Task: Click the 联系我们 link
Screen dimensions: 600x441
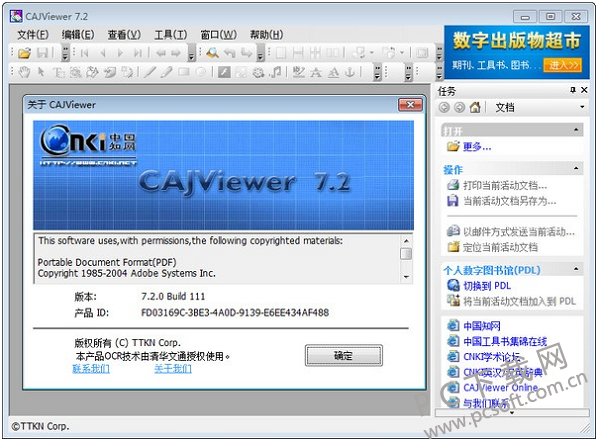Action: (x=91, y=368)
